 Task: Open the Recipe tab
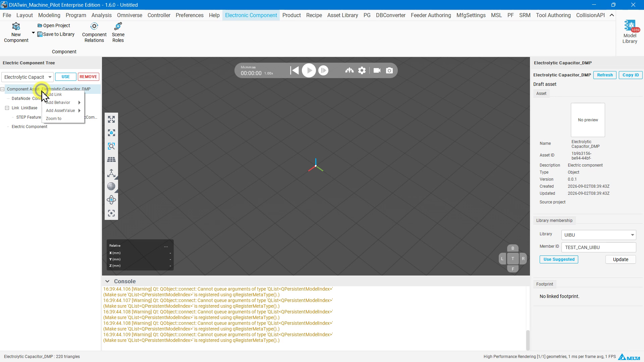pos(314,15)
